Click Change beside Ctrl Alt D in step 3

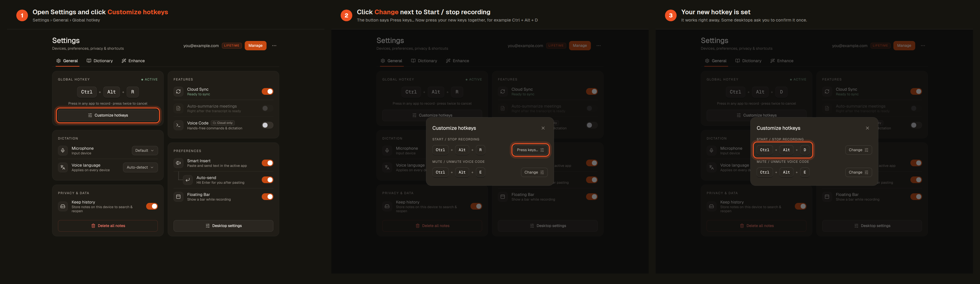(859, 150)
